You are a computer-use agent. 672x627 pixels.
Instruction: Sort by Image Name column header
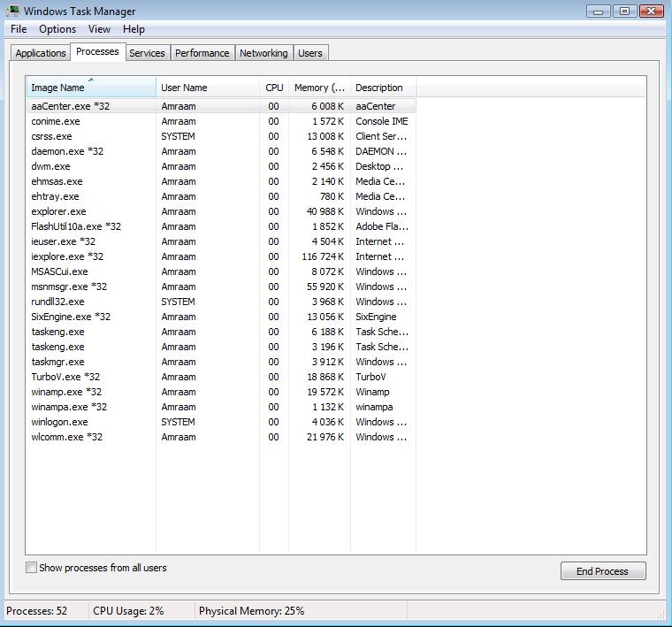91,88
